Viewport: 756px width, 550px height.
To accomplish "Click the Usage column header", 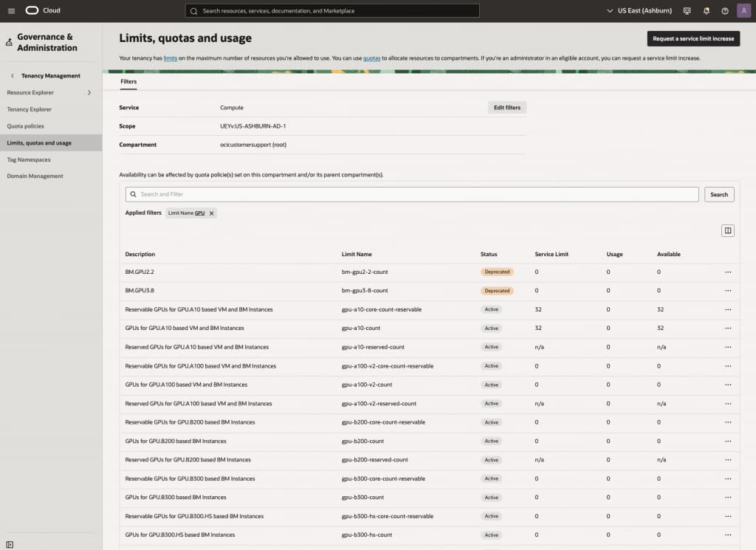I will click(x=614, y=254).
